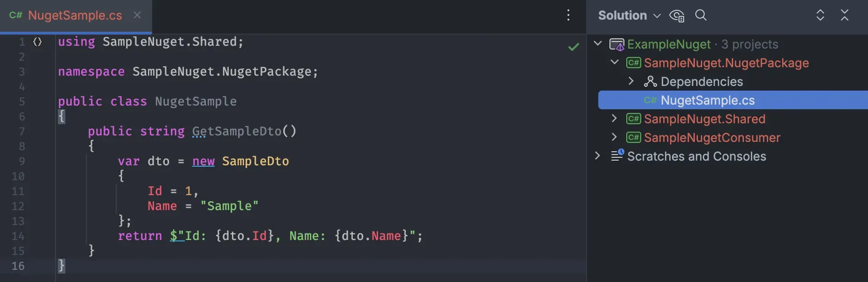Select the SampleNuget.Shared project
The height and width of the screenshot is (282, 868).
point(705,119)
